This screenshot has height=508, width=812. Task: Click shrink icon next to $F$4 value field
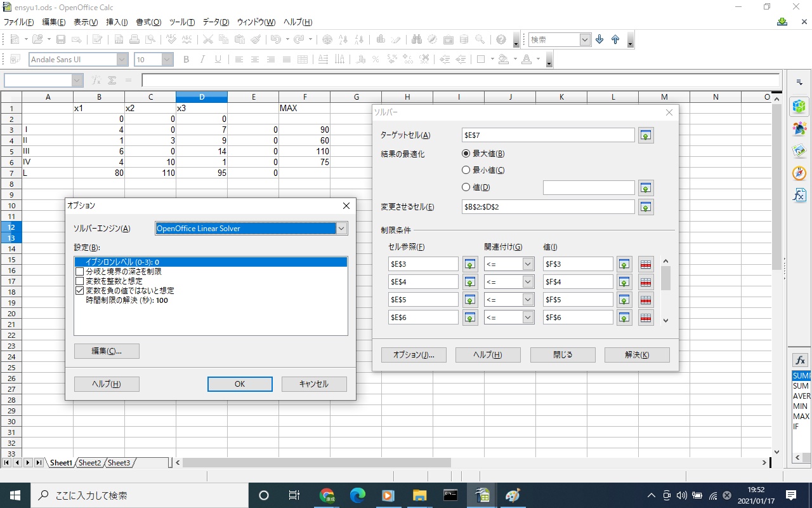click(624, 282)
